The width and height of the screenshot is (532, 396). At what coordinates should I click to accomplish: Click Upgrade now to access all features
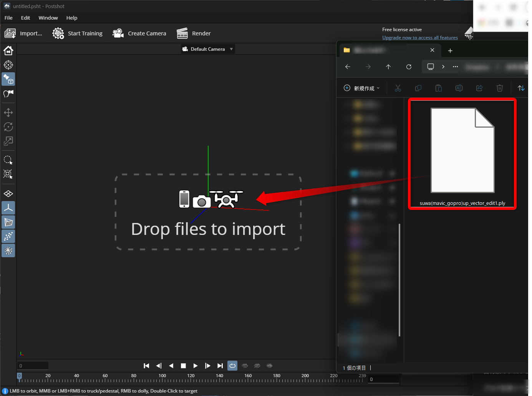(420, 38)
